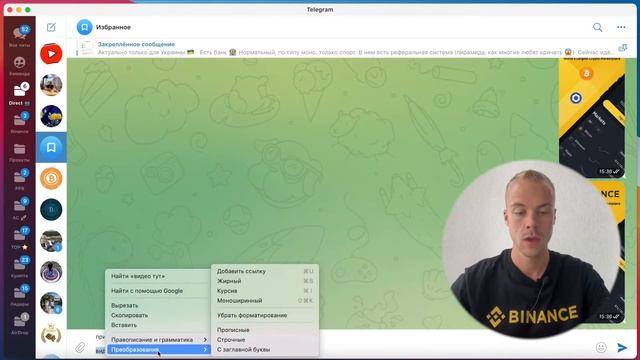Open the compose new message icon
Screen dimensions: 640x360
point(51,27)
